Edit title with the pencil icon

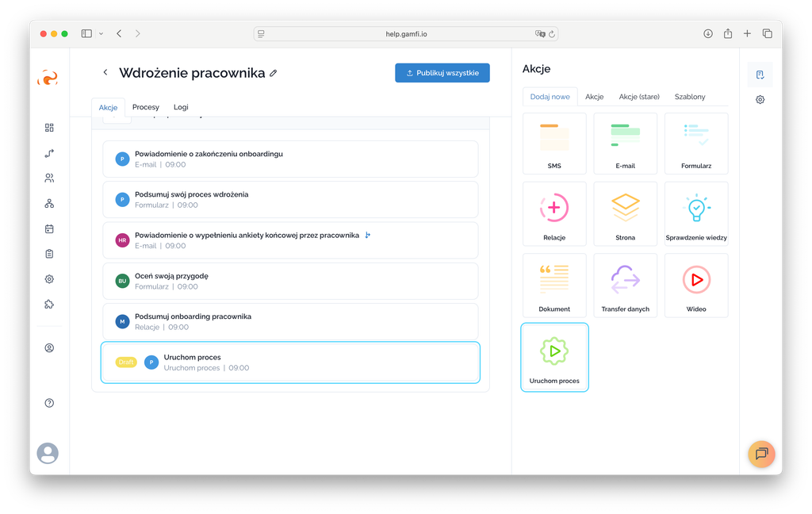[x=274, y=73]
